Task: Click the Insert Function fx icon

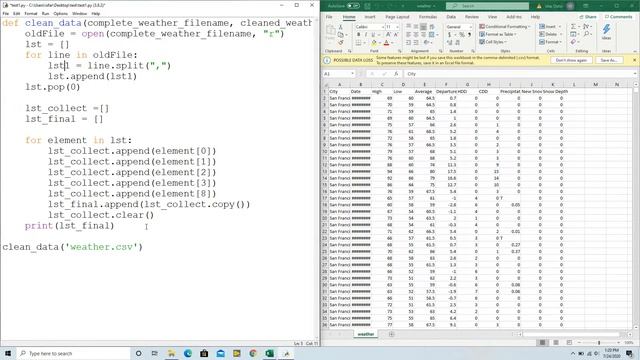Action: (x=396, y=74)
